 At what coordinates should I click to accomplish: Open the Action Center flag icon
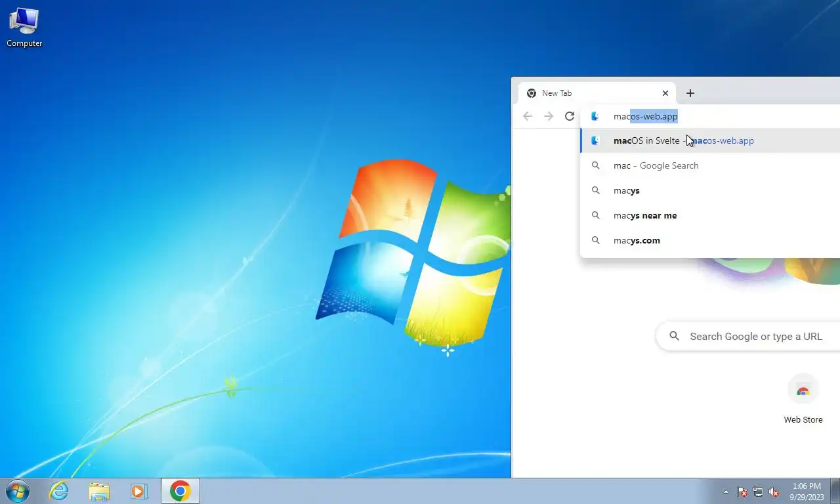click(742, 492)
